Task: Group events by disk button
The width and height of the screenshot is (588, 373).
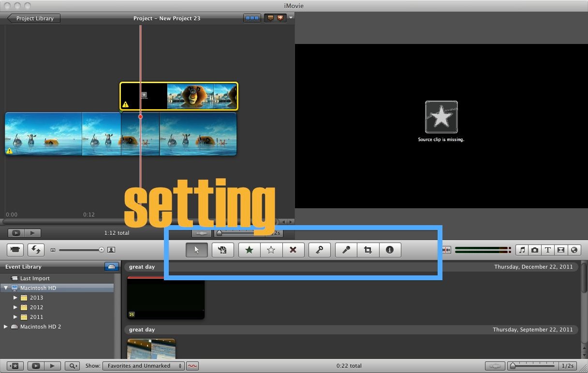Action: [112, 267]
